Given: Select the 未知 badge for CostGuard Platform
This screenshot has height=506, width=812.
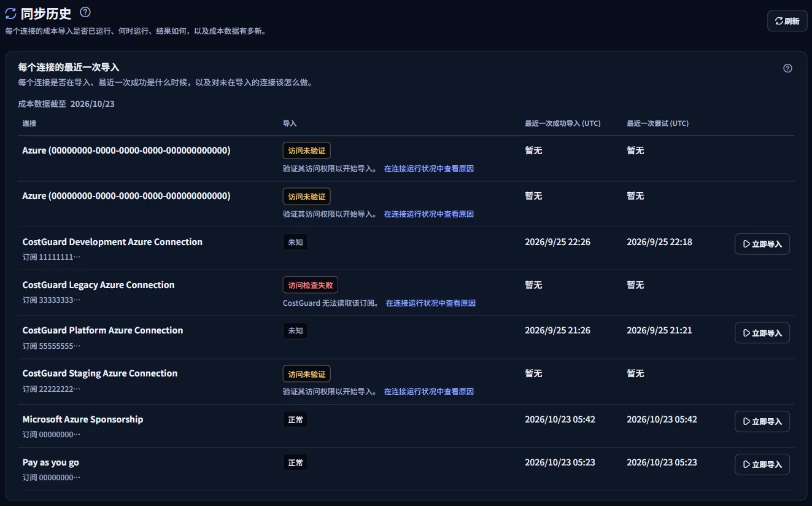Looking at the screenshot, I should (x=295, y=331).
